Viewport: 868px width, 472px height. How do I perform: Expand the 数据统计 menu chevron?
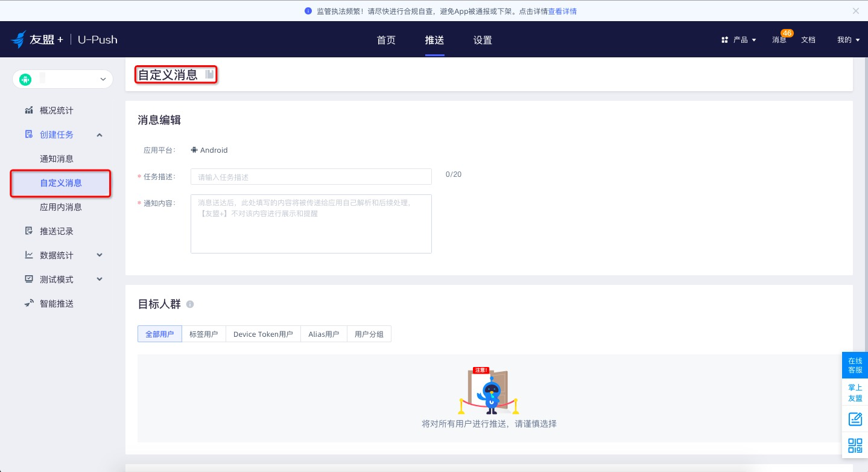(x=100, y=255)
